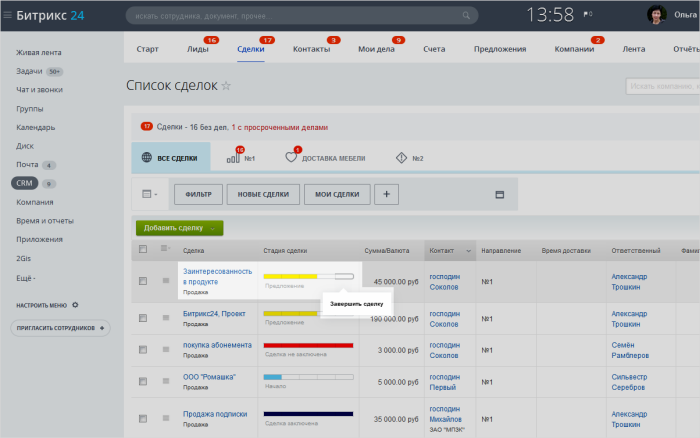The image size is (700, 438).
Task: Click Пригласить сотрудников button
Action: pyautogui.click(x=60, y=328)
